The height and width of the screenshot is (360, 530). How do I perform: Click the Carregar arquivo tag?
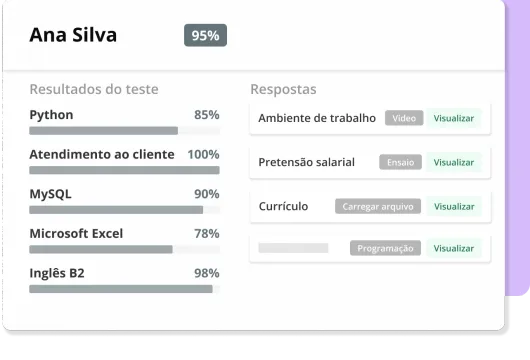click(x=378, y=206)
